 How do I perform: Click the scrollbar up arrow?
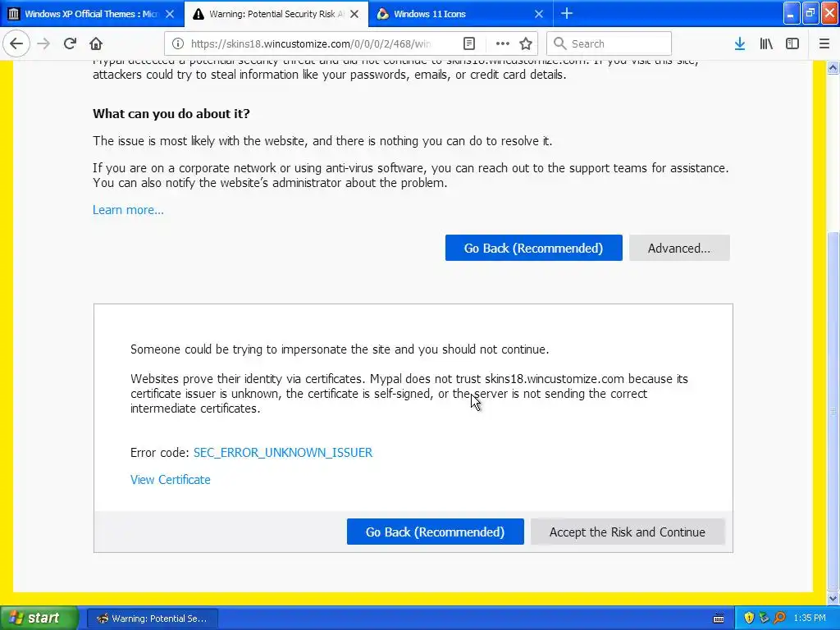click(833, 68)
